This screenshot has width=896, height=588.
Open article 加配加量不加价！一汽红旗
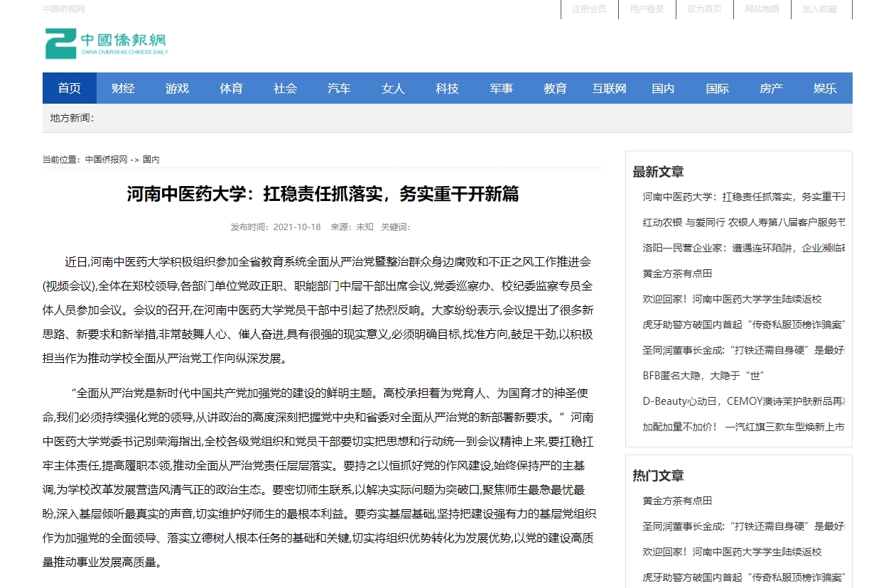pos(744,427)
